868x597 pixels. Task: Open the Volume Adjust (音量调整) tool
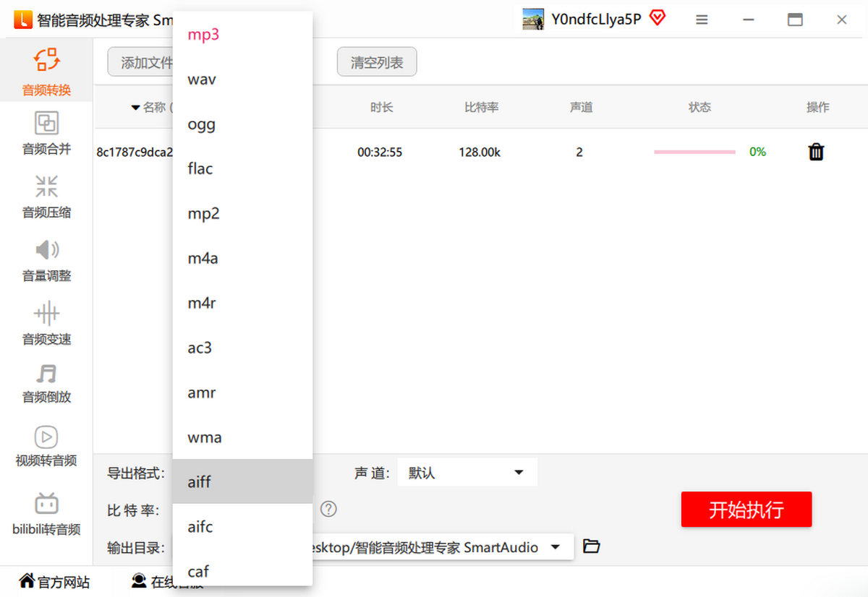[46, 260]
